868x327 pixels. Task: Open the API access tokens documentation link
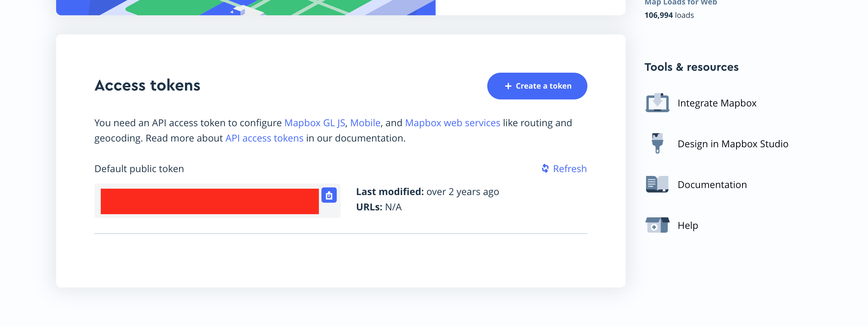264,138
